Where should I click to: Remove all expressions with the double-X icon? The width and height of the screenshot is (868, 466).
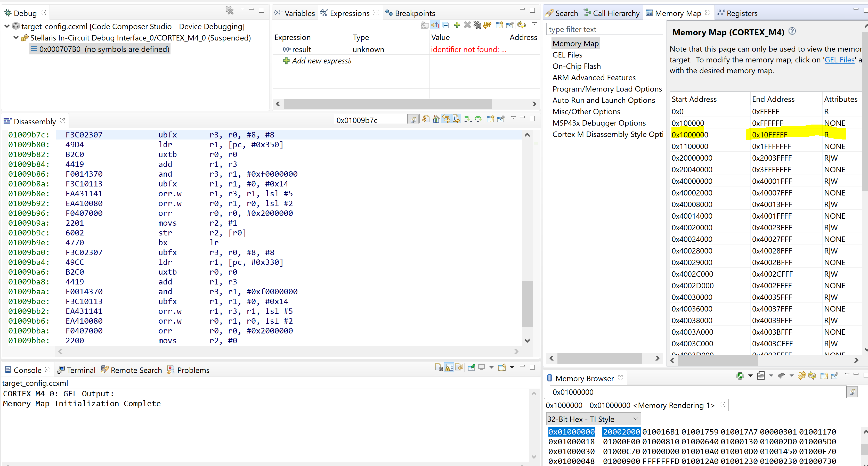[x=477, y=24]
